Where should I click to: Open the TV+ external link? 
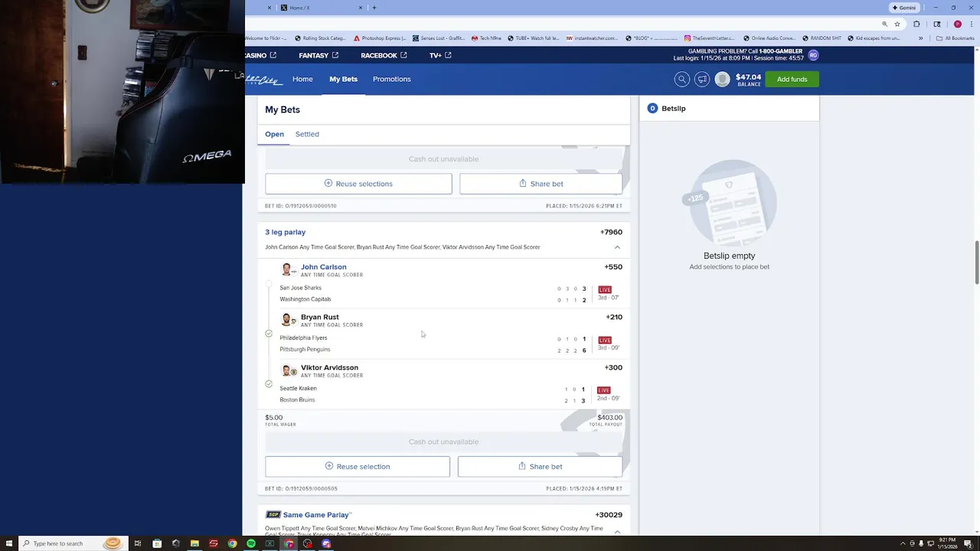click(440, 55)
